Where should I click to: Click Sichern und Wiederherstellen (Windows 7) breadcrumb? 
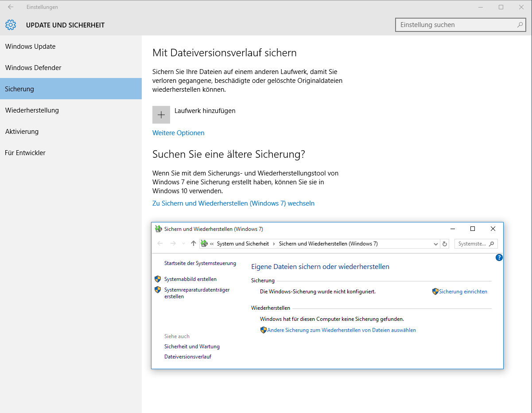pyautogui.click(x=328, y=244)
